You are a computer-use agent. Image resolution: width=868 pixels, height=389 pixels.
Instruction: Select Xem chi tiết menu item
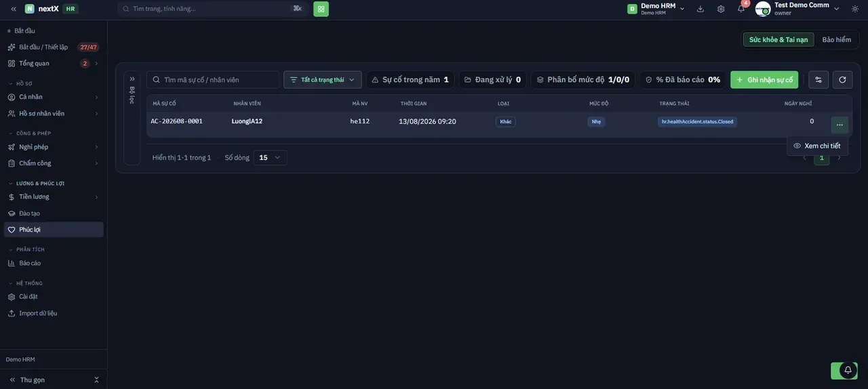coord(817,146)
